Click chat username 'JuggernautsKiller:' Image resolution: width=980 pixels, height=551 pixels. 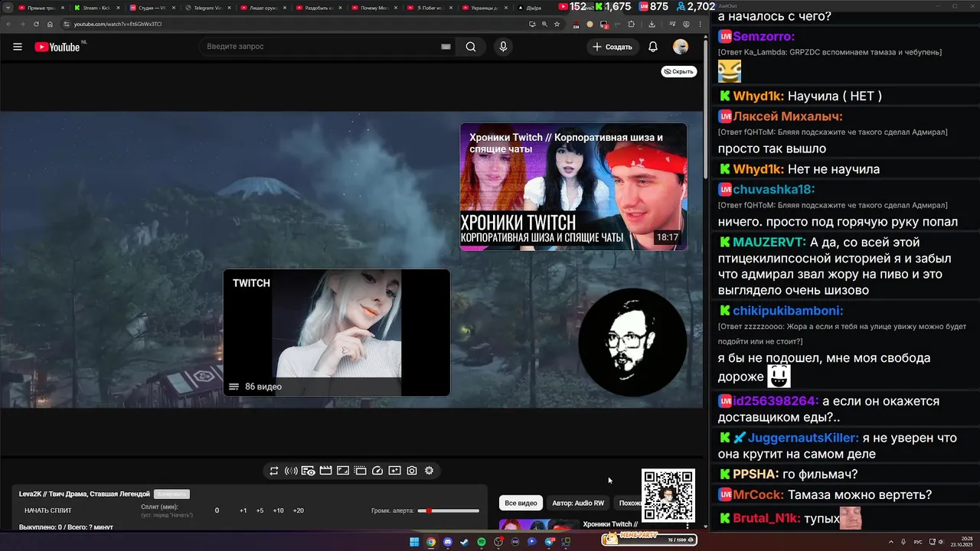(803, 439)
